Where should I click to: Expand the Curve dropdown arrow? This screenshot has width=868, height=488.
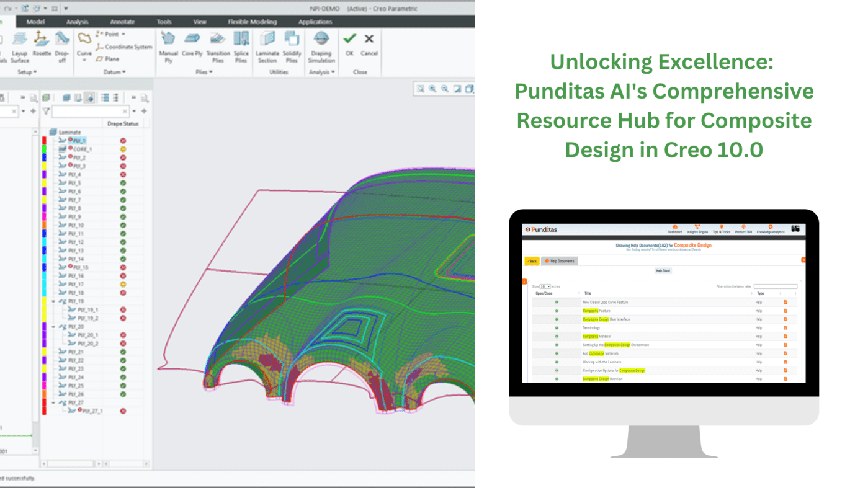(x=84, y=61)
